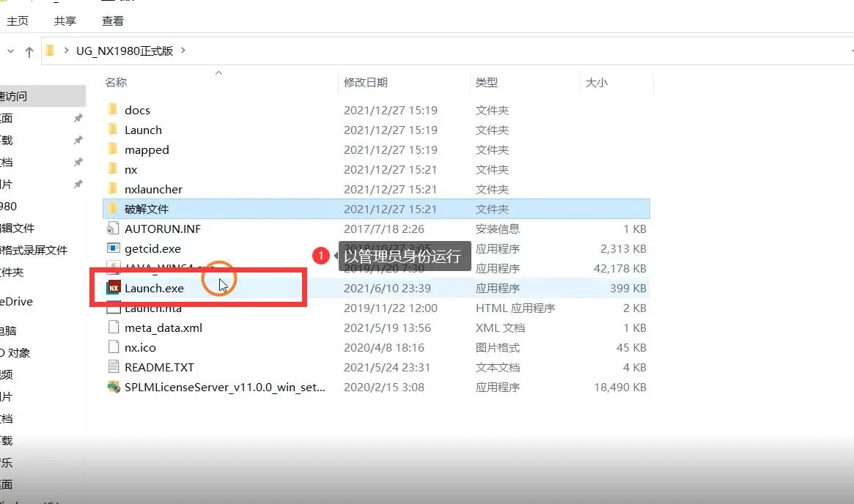Select the nx folder icon
This screenshot has height=504, width=854.
tap(113, 169)
